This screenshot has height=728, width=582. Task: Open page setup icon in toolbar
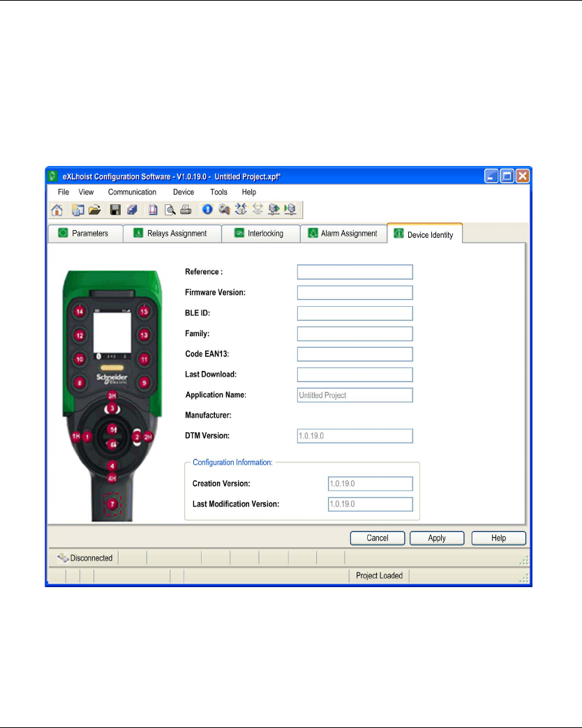(153, 210)
